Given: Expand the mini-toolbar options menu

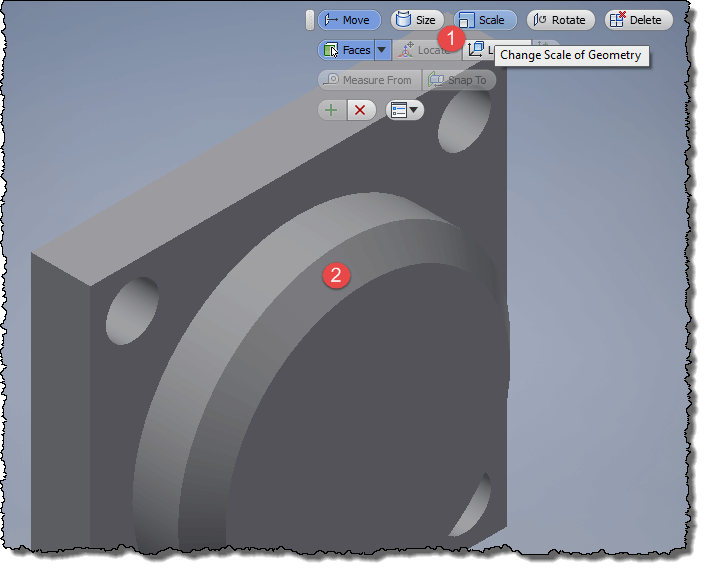Looking at the screenshot, I should click(x=405, y=110).
